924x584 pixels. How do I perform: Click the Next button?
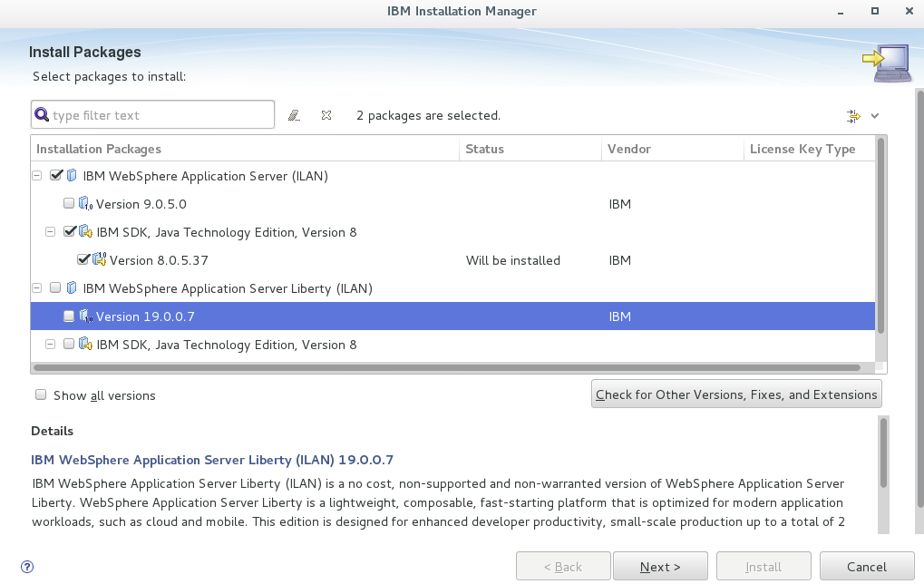coord(660,567)
